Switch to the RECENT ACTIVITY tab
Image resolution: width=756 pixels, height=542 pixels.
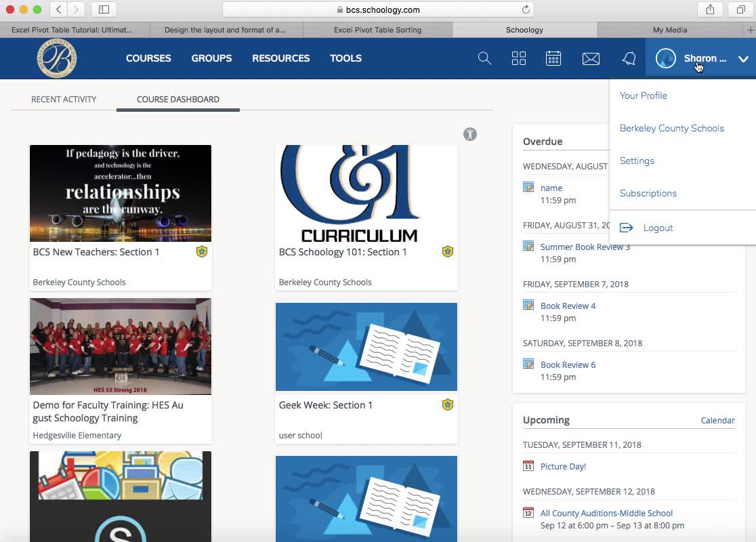(x=64, y=100)
